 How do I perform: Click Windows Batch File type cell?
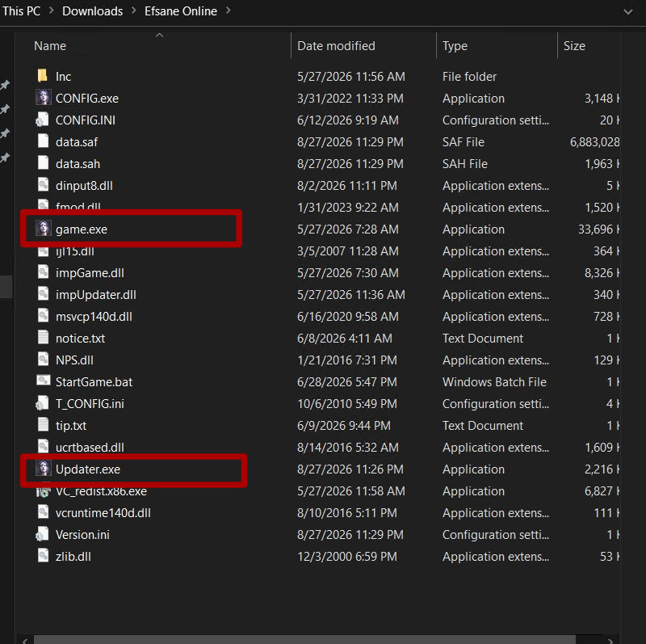click(494, 382)
